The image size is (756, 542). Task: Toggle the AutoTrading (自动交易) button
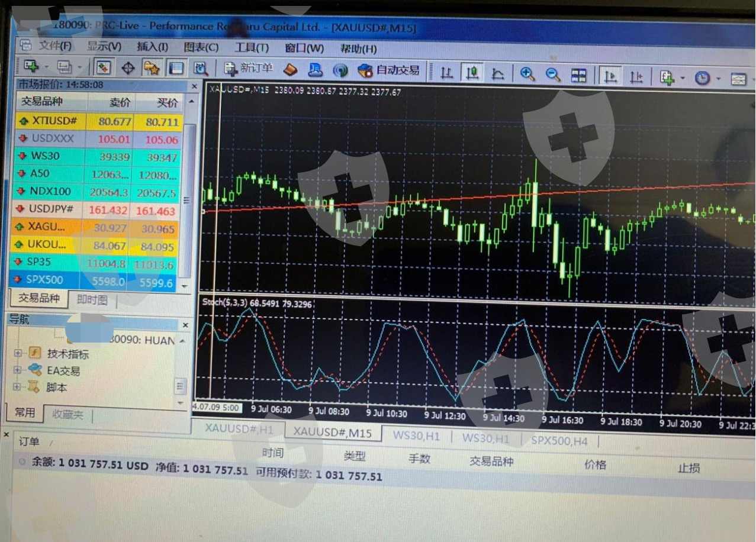[389, 70]
